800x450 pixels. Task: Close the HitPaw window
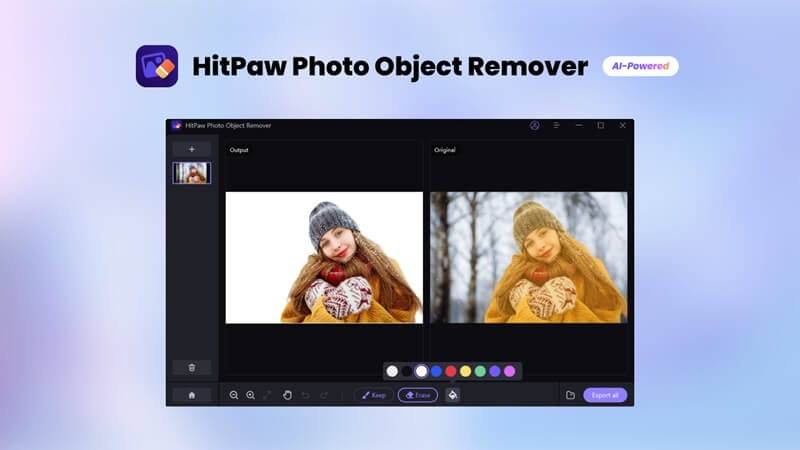pos(622,126)
